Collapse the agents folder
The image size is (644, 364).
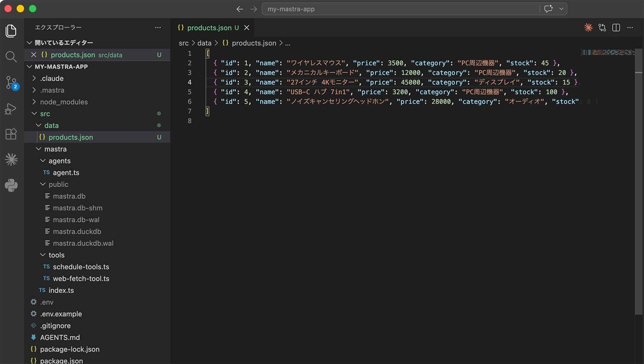point(97,161)
